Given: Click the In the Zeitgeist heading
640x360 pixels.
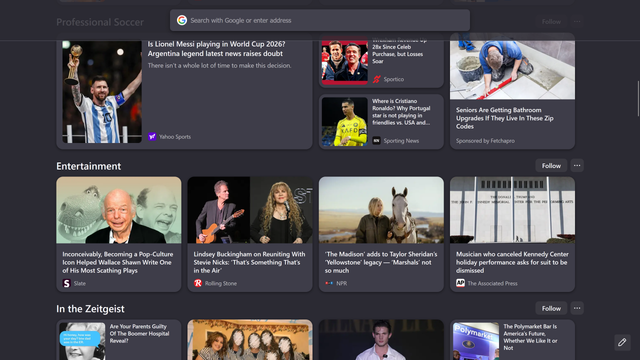Looking at the screenshot, I should click(x=90, y=309).
